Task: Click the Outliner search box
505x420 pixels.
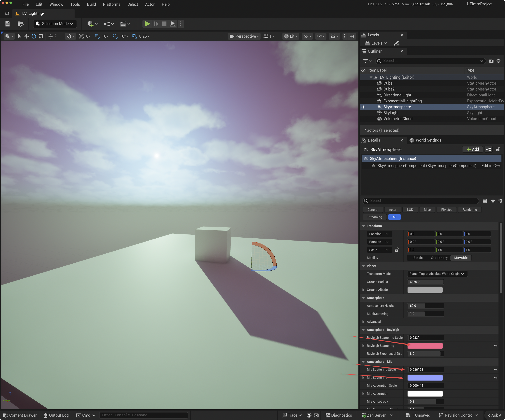Action: pyautogui.click(x=430, y=61)
